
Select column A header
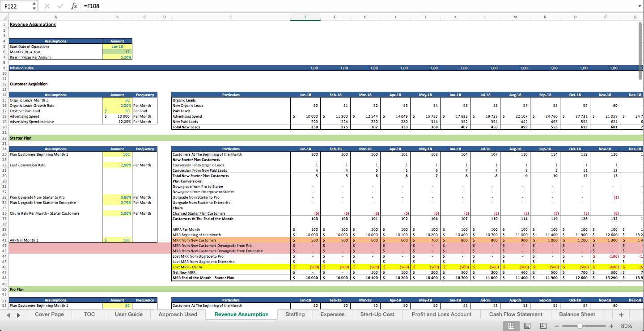(x=55, y=17)
